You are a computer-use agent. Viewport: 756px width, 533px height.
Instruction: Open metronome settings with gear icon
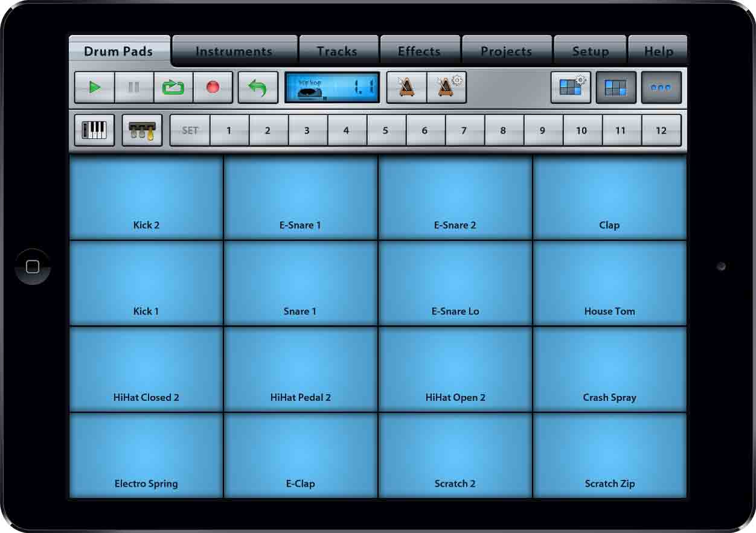[x=447, y=88]
